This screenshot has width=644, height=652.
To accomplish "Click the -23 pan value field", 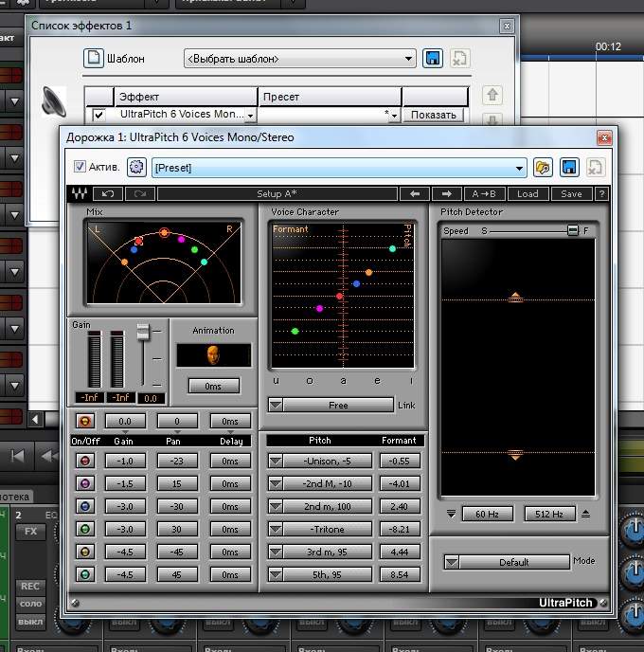I will (x=176, y=461).
